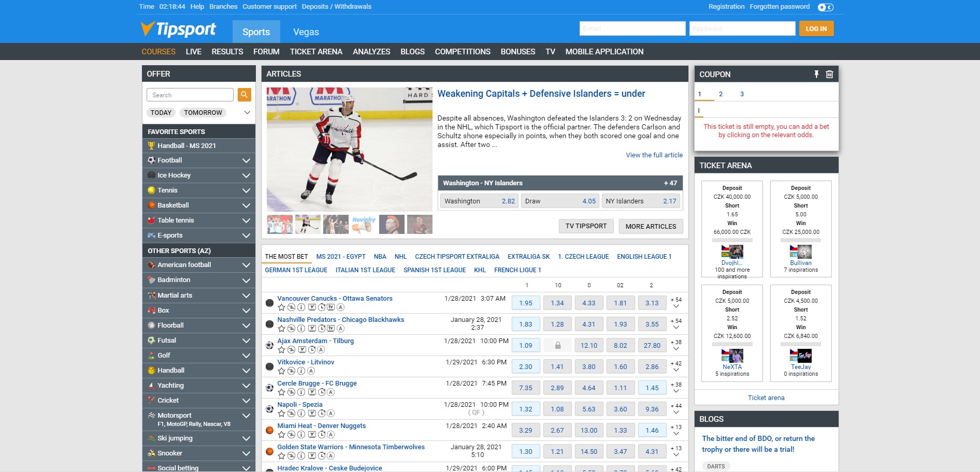Favorite the Nashville Predators - Chicago Blackhawks match
980x472 pixels.
281,328
